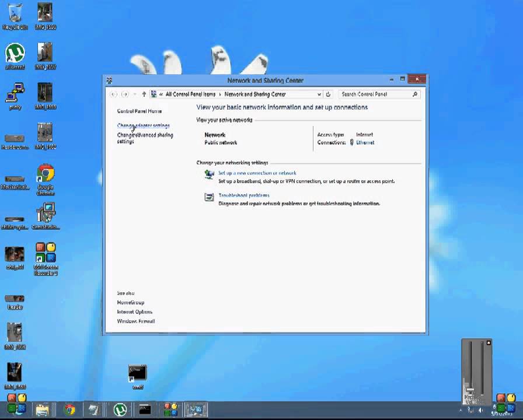The image size is (523, 420).
Task: Select the cmd shortcut on the desktop
Action: tap(137, 377)
